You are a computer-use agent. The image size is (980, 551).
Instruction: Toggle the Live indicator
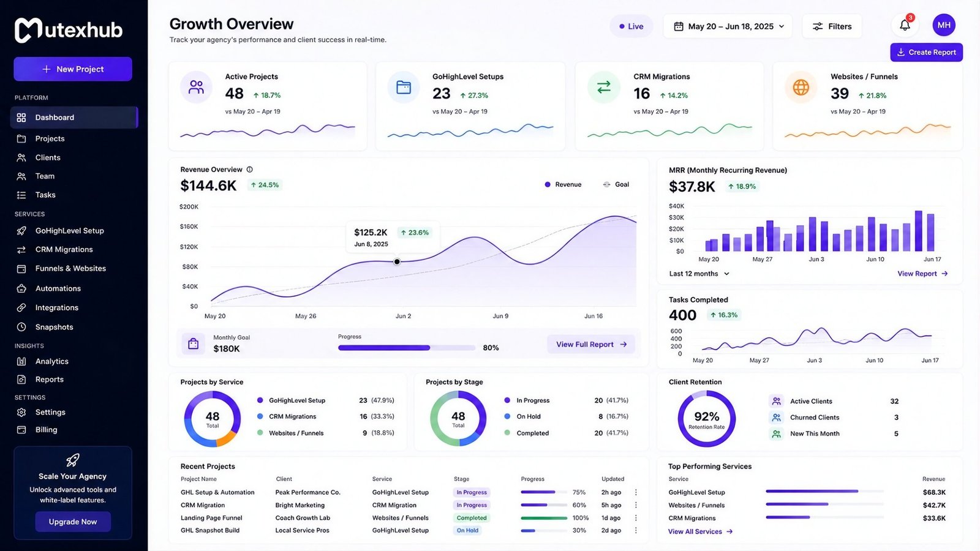(631, 26)
